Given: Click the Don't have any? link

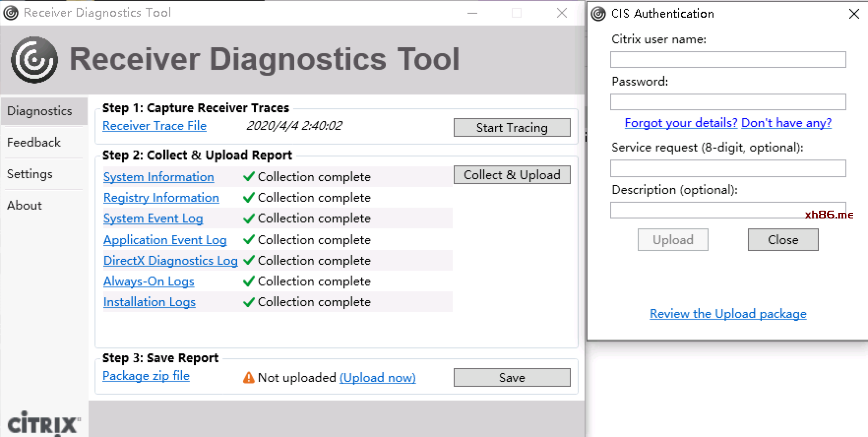Looking at the screenshot, I should tap(786, 123).
